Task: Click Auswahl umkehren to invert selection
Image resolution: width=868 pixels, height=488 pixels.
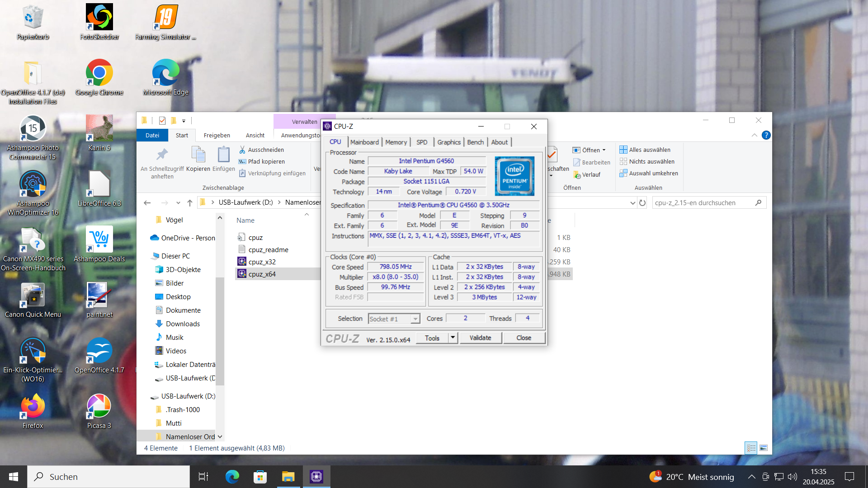Action: [653, 173]
